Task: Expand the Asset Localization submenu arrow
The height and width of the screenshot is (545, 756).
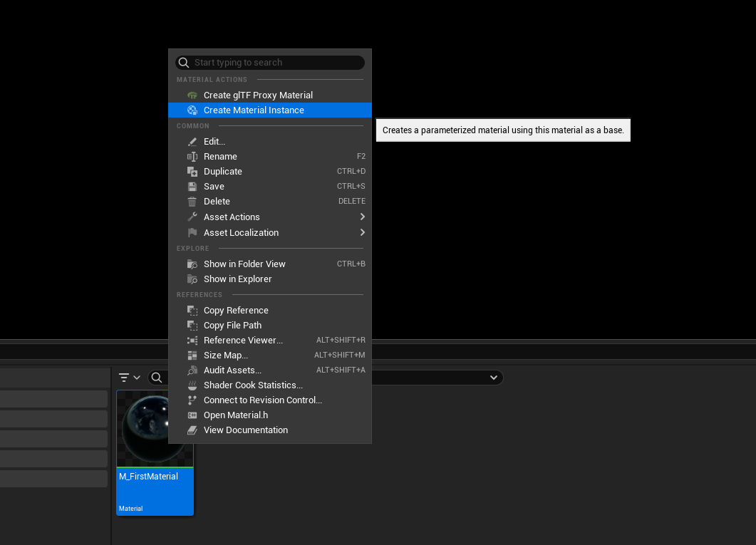Action: click(363, 233)
